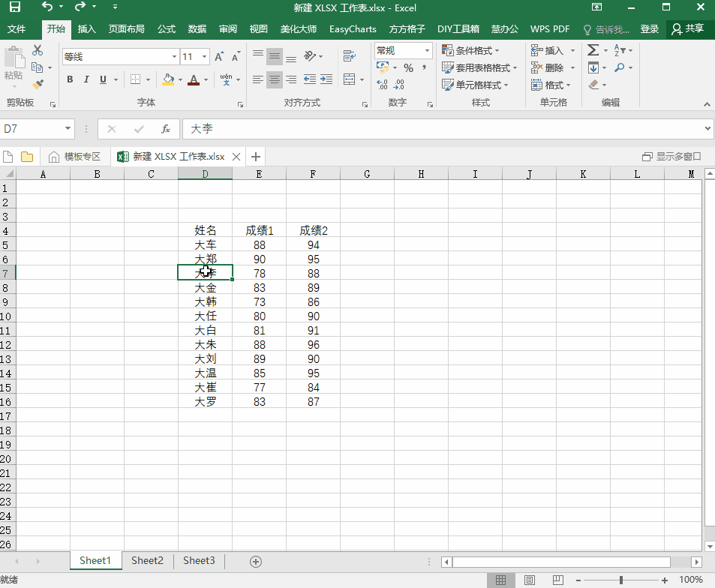This screenshot has height=588, width=715.
Task: Decrease decimal places
Action: 398,84
